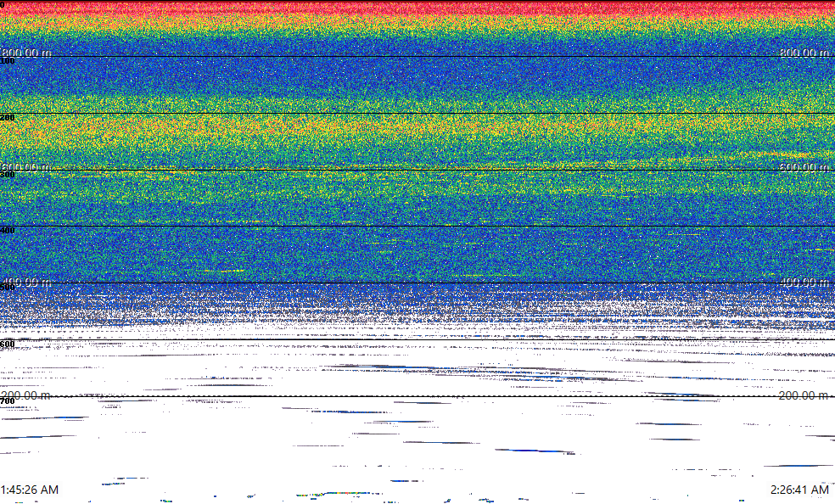Click the left 600.00 m range label
The height and width of the screenshot is (504, 835).
click(x=26, y=167)
